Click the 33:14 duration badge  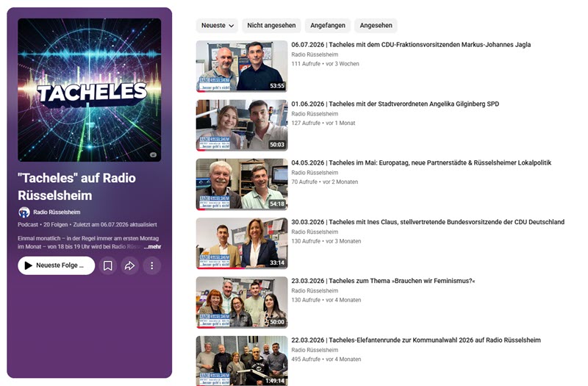tap(277, 263)
